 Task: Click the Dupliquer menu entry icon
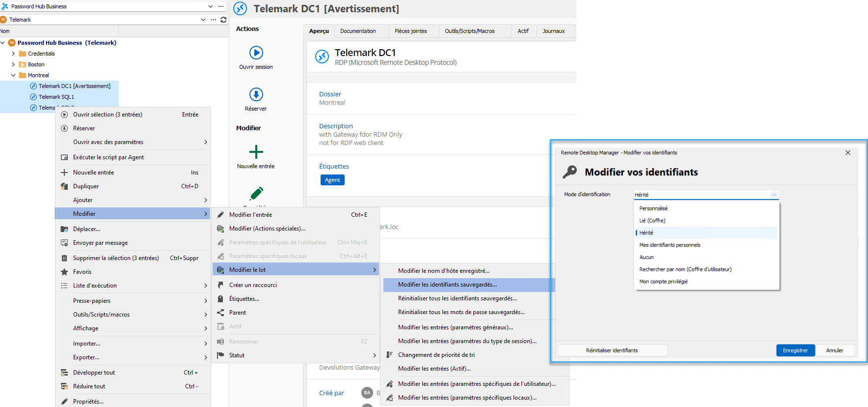point(64,186)
